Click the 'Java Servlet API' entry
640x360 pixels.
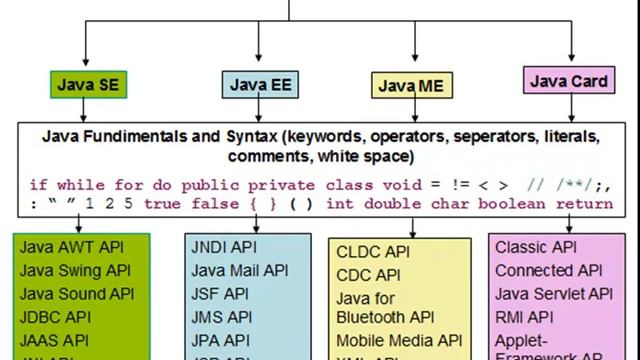[x=554, y=293]
